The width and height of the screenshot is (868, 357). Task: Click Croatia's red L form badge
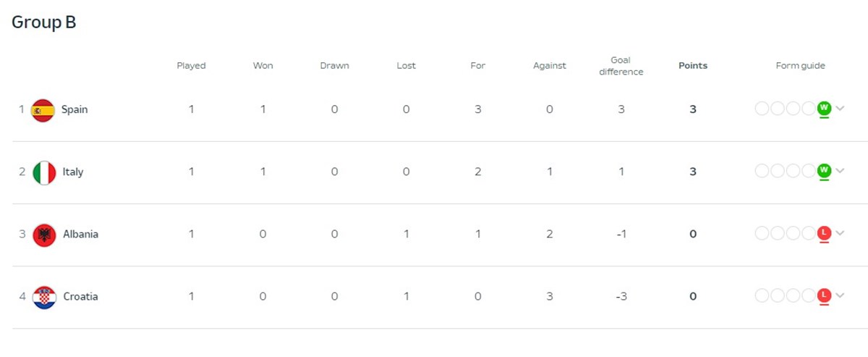click(x=823, y=295)
